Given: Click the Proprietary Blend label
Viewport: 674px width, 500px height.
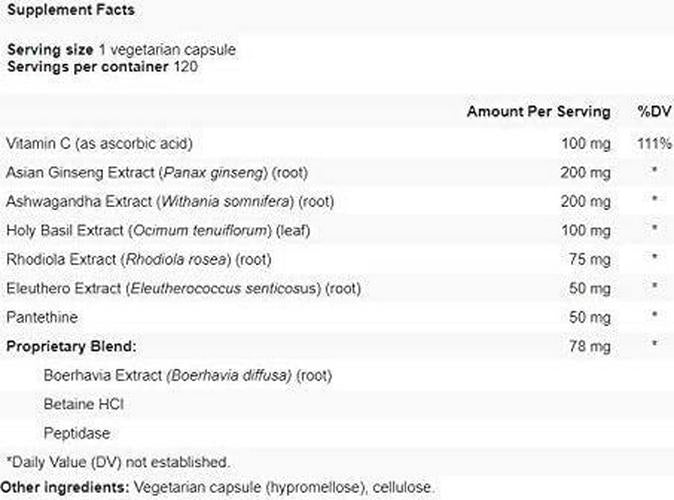Looking at the screenshot, I should [69, 346].
